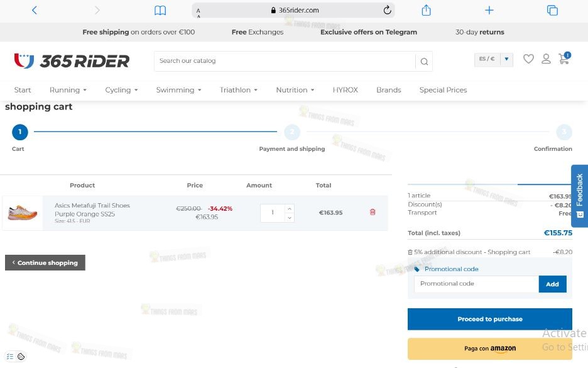Decrease quantity with down arrow

290,218
